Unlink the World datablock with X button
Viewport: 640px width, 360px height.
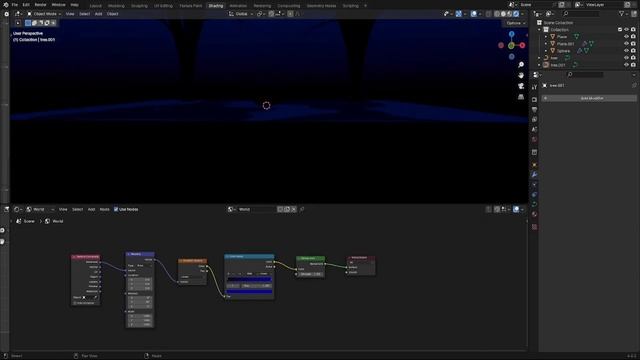293,209
